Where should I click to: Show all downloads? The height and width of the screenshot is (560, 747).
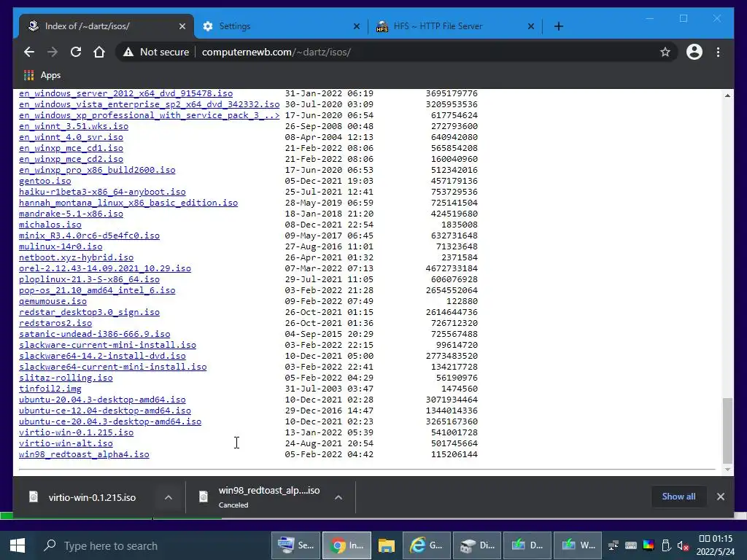[x=678, y=496]
